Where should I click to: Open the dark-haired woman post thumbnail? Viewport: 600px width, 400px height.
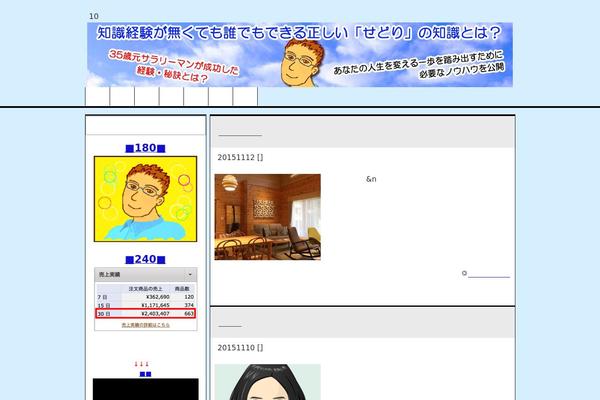pyautogui.click(x=267, y=382)
